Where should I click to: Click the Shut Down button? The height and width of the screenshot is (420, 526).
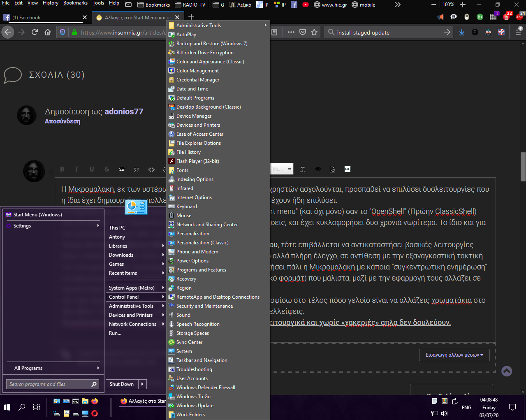[x=122, y=384]
